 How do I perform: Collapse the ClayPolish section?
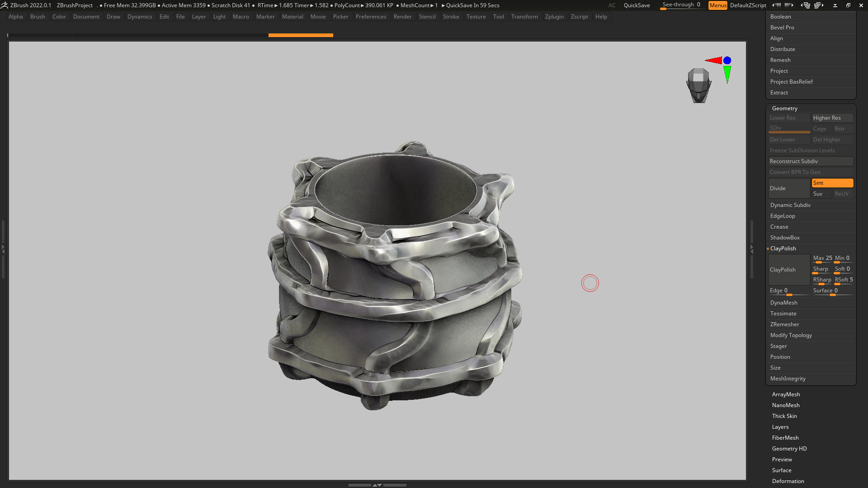pos(783,249)
